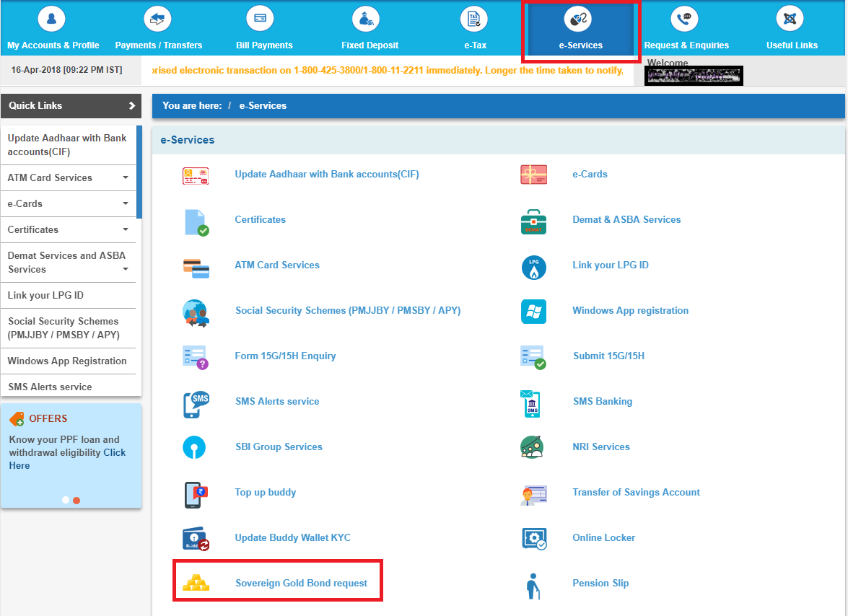The width and height of the screenshot is (848, 616).
Task: Show the first offers slide dot
Action: pyautogui.click(x=66, y=500)
